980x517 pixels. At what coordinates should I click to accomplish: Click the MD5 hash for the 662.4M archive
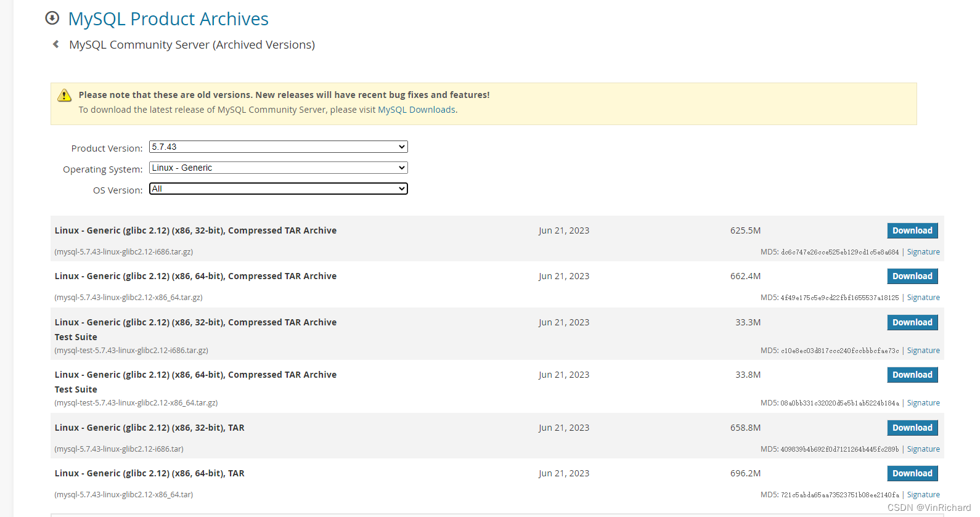[x=839, y=298]
